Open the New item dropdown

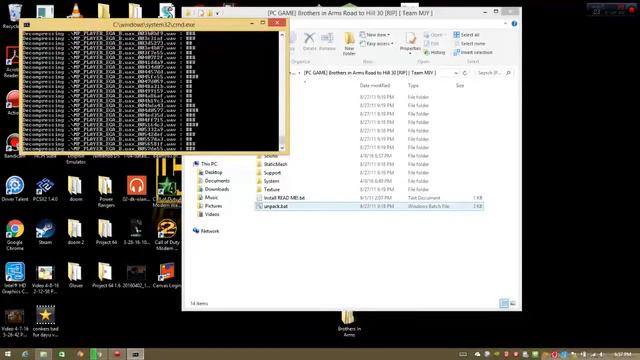[375, 35]
